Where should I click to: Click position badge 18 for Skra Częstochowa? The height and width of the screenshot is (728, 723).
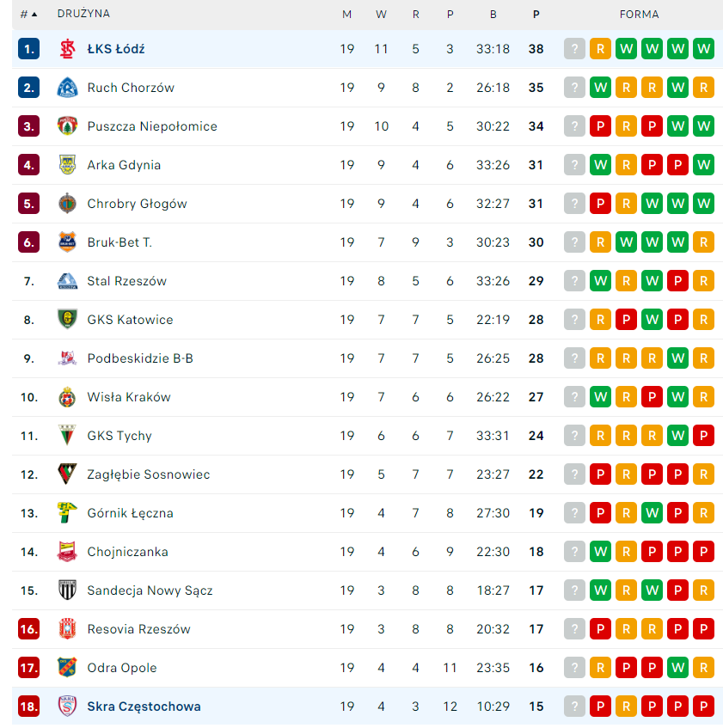[29, 707]
